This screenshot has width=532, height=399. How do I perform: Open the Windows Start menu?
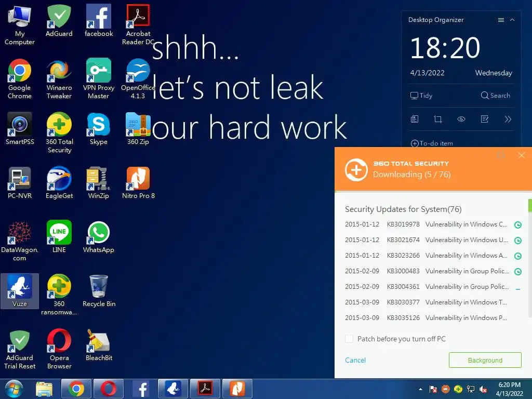coord(14,389)
